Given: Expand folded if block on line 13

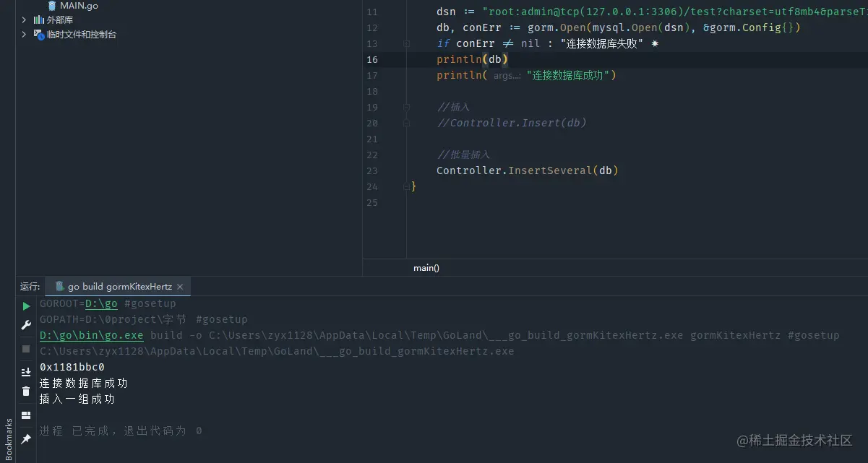Looking at the screenshot, I should [x=407, y=43].
